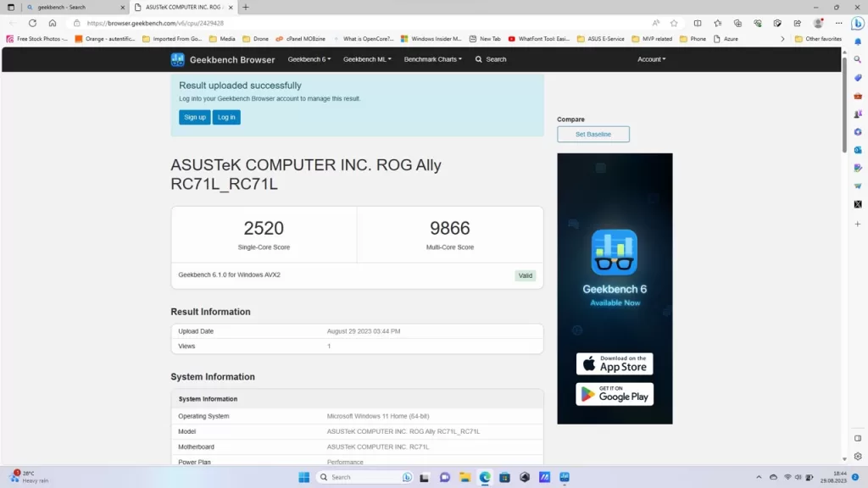Image resolution: width=868 pixels, height=488 pixels.
Task: Open the MVP related bookmarks folder
Action: coord(652,39)
